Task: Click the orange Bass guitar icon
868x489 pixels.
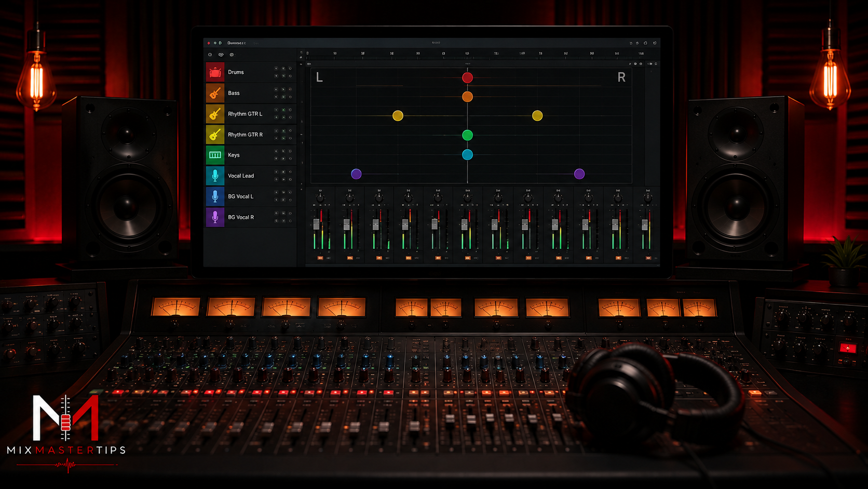Action: tap(215, 93)
